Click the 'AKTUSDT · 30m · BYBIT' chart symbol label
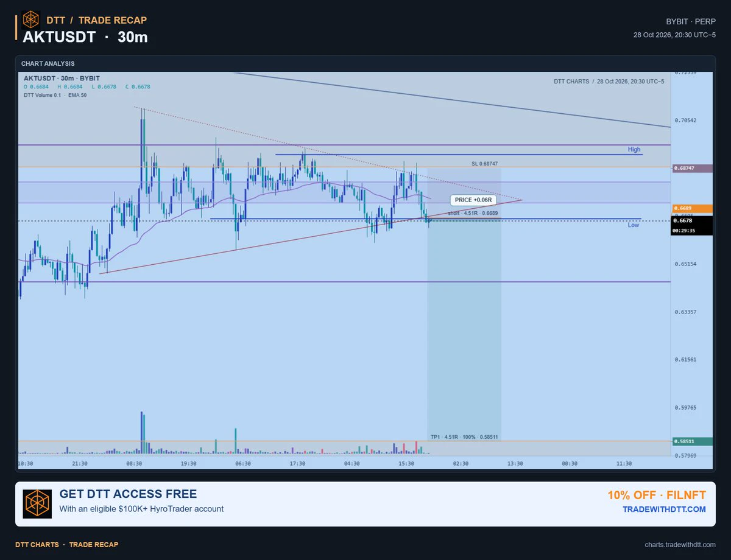Viewport: 731px width, 560px height. click(62, 79)
